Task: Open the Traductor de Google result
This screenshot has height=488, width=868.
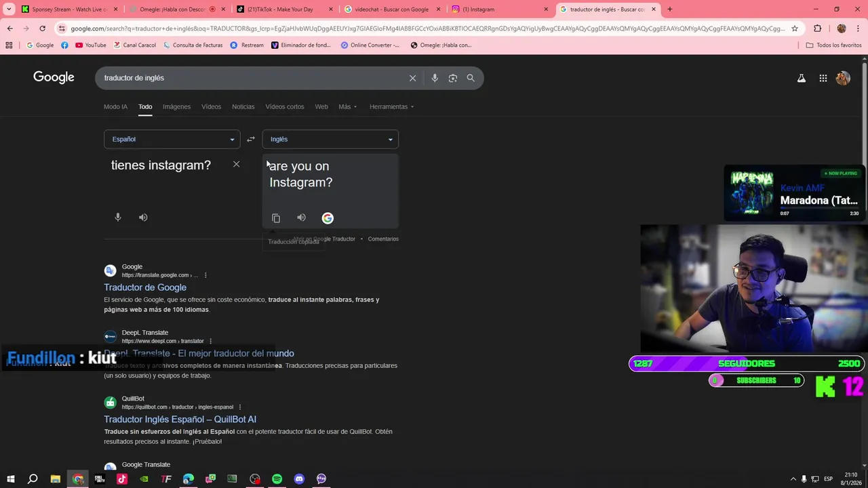Action: click(145, 287)
